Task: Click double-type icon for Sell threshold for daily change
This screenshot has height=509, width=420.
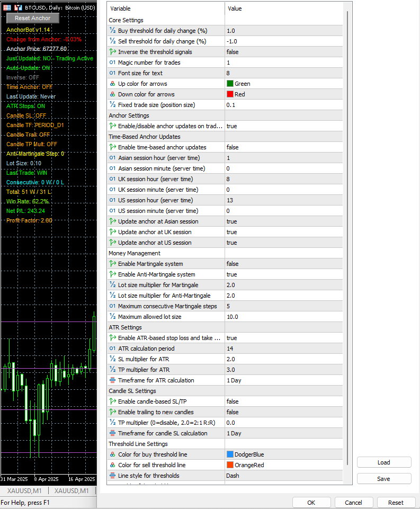Action: 113,41
